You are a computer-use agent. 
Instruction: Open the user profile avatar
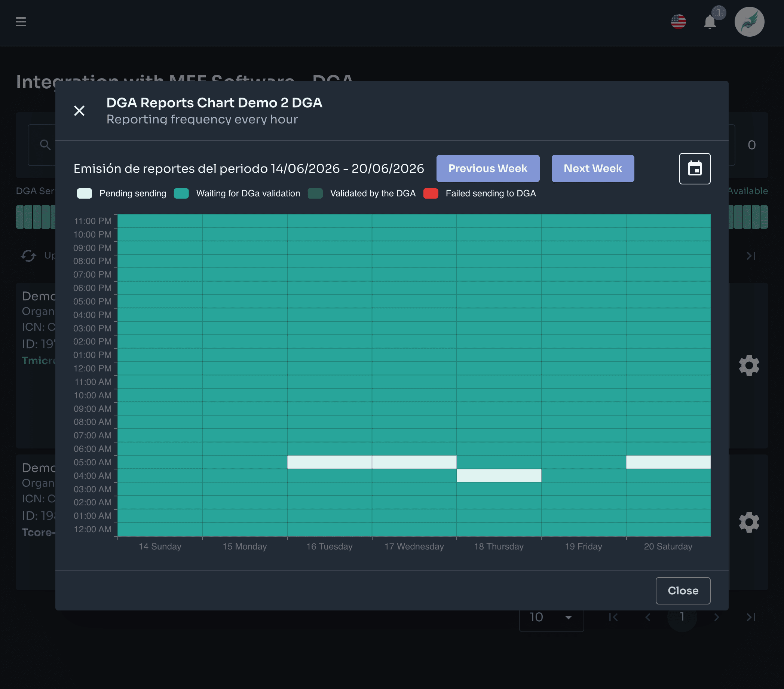[x=749, y=22]
